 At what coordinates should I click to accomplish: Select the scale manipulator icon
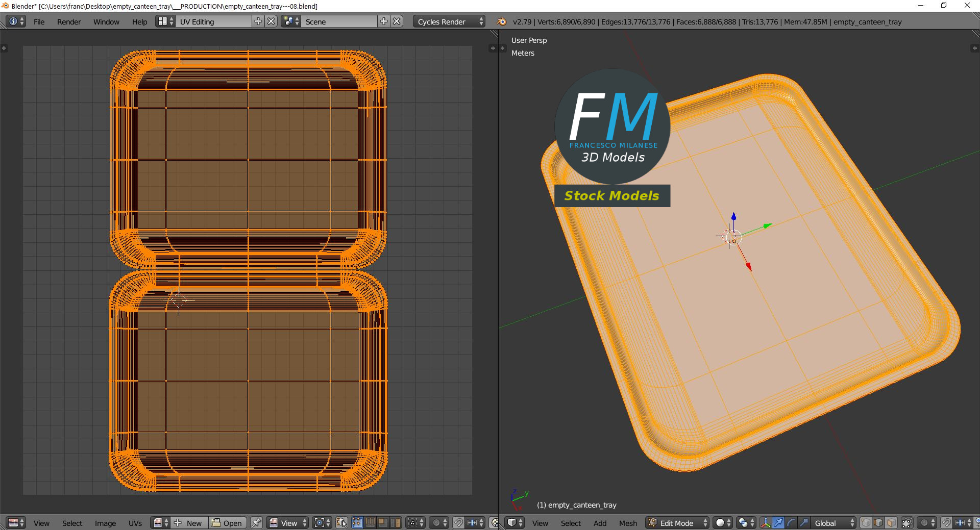(803, 523)
